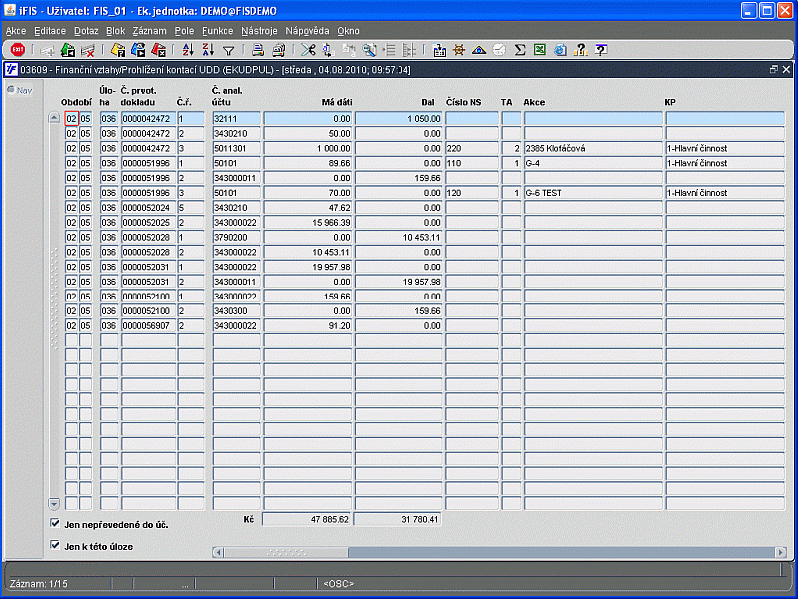The image size is (798, 599).
Task: Click the magnifier search icon
Action: pos(369,50)
